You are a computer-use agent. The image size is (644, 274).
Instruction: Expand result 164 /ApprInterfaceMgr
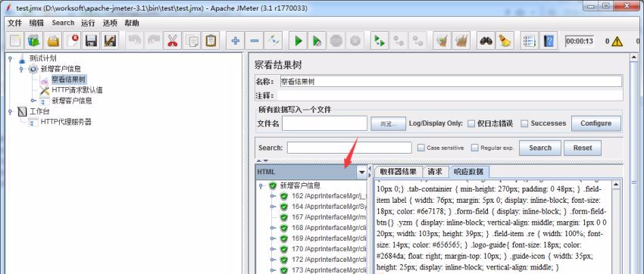click(x=272, y=207)
